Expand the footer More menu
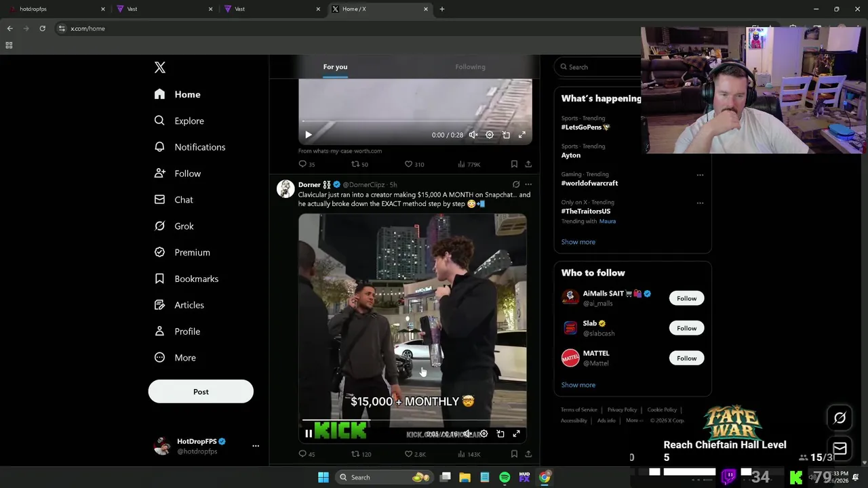Viewport: 868px width, 488px height. tap(633, 420)
